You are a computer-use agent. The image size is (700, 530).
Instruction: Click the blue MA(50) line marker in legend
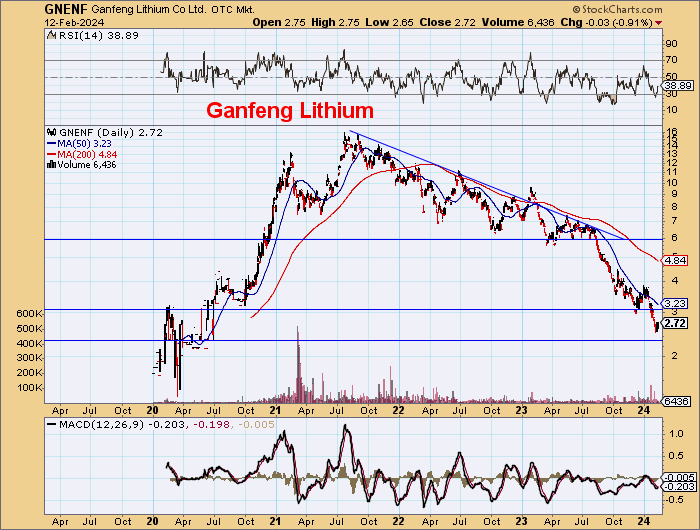point(52,144)
